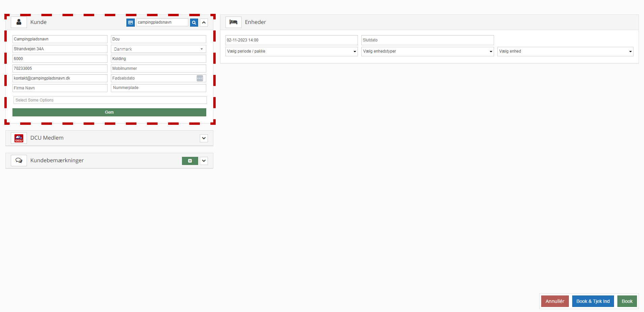The height and width of the screenshot is (312, 644).
Task: Open the Danmark country dropdown
Action: pyautogui.click(x=158, y=49)
